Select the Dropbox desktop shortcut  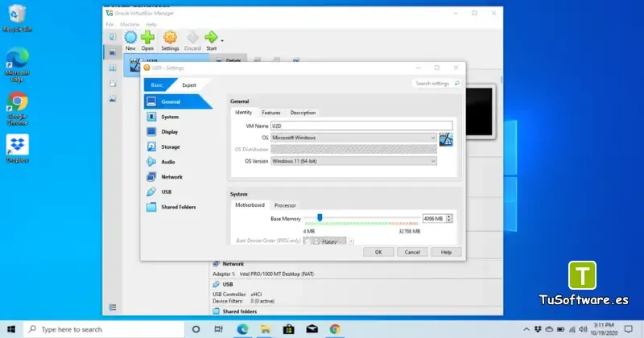(x=17, y=148)
